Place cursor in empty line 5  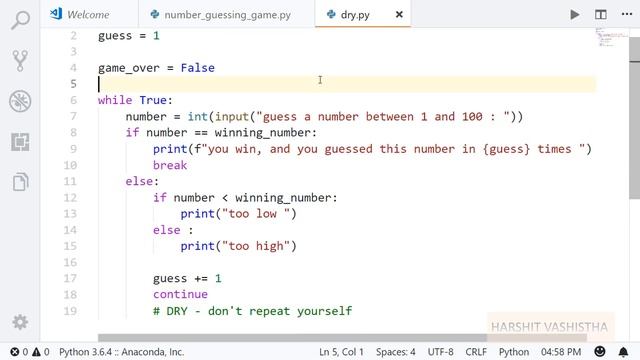(347, 84)
